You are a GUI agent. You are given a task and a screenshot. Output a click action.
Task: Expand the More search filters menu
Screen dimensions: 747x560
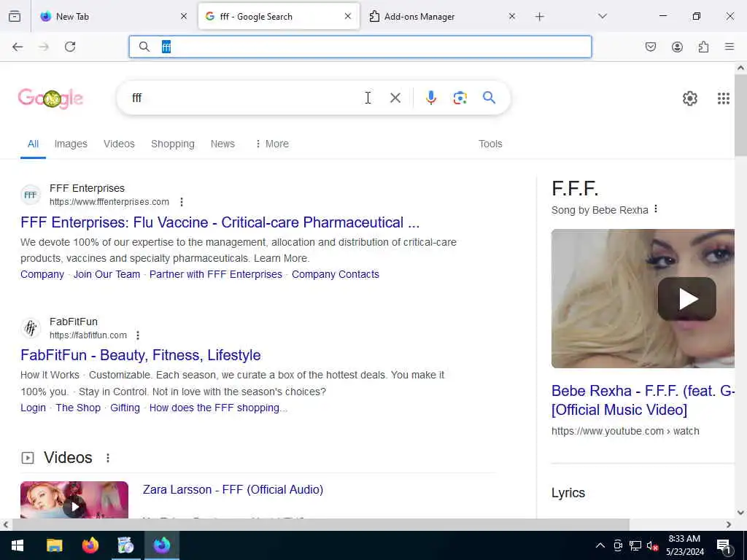(x=272, y=144)
